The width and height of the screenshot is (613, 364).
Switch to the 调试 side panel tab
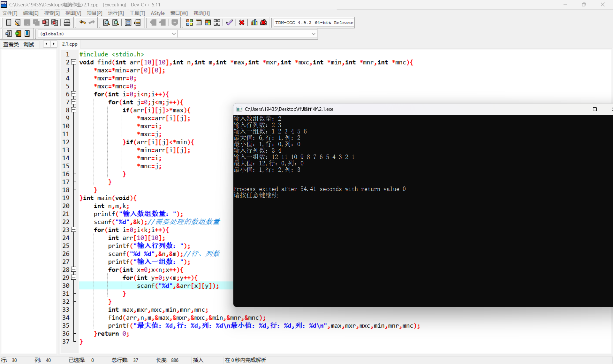pyautogui.click(x=29, y=44)
